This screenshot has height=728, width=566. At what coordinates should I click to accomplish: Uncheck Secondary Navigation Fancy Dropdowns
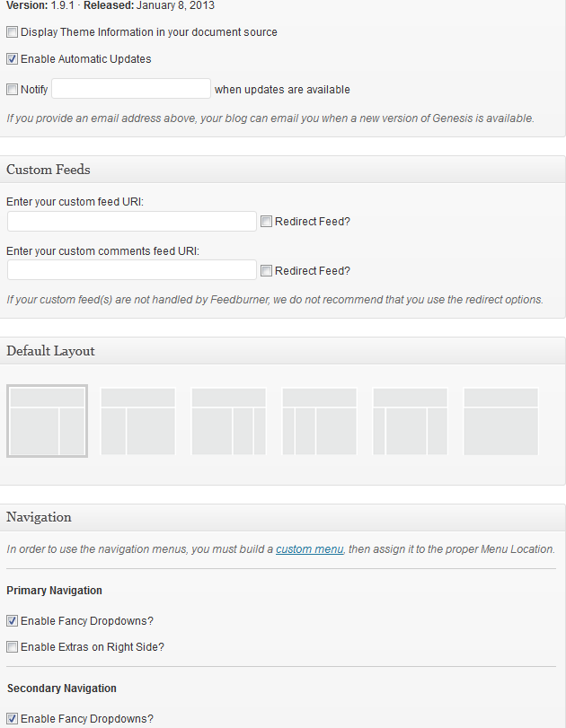[12, 719]
